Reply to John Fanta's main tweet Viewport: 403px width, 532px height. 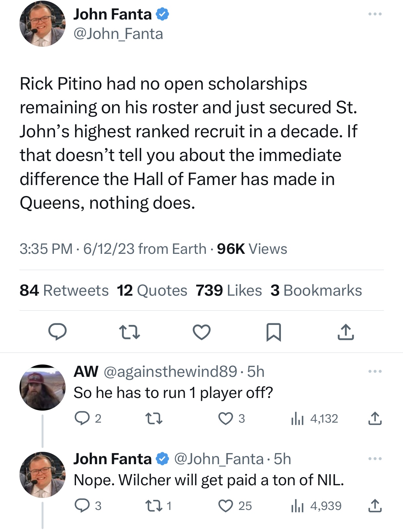(57, 332)
